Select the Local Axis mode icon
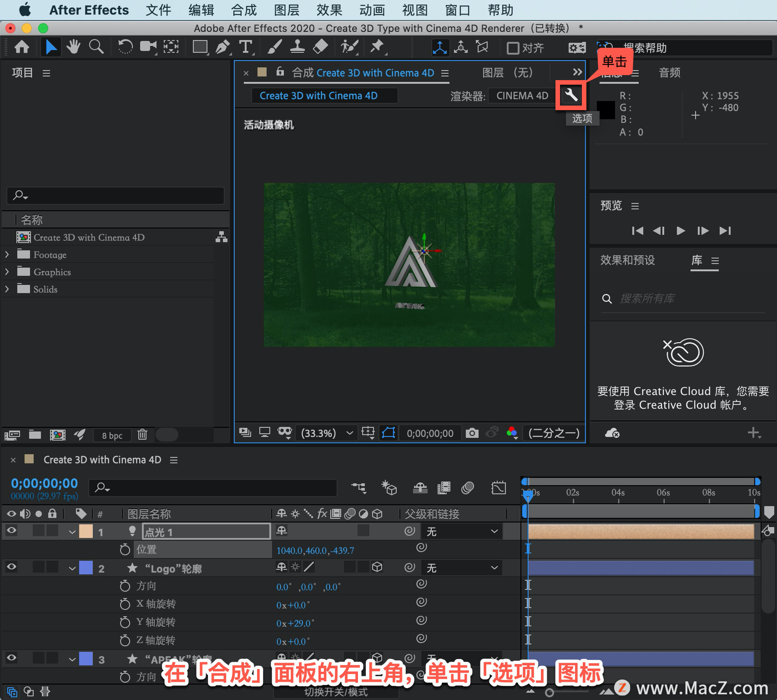777x700 pixels. click(440, 47)
